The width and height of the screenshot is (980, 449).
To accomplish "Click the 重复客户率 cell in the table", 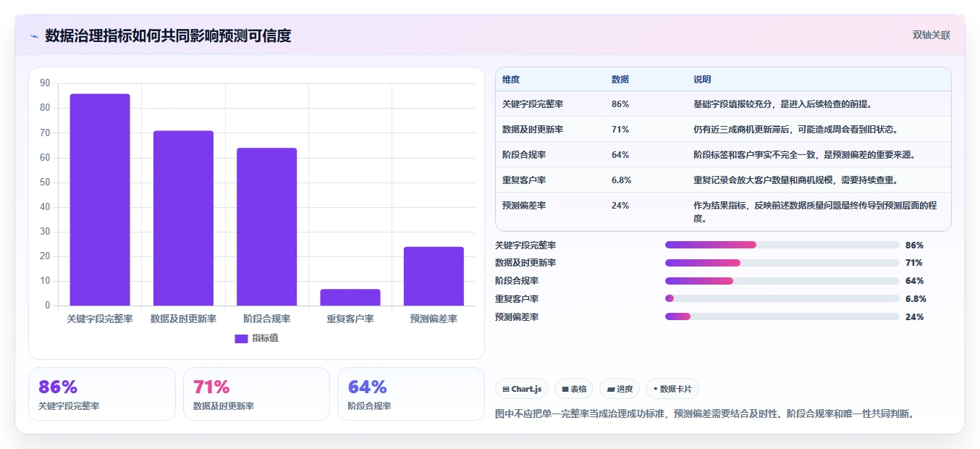I will [x=524, y=180].
